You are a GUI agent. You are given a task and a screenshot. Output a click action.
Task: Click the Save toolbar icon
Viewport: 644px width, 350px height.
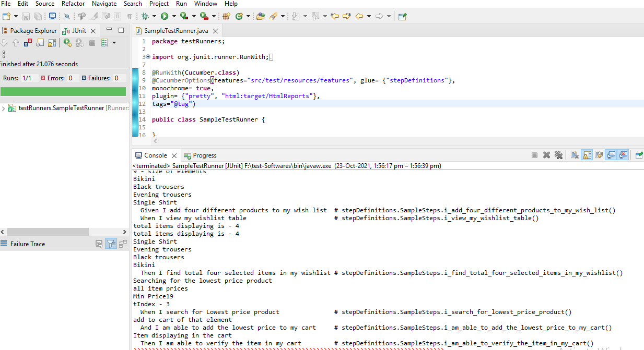26,16
